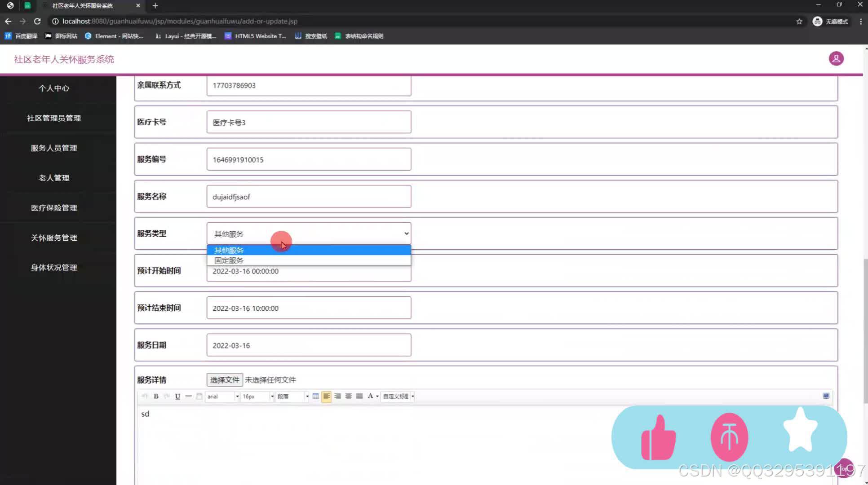Viewport: 868px width, 485px height.
Task: Select align right icon in editor
Action: 337,396
